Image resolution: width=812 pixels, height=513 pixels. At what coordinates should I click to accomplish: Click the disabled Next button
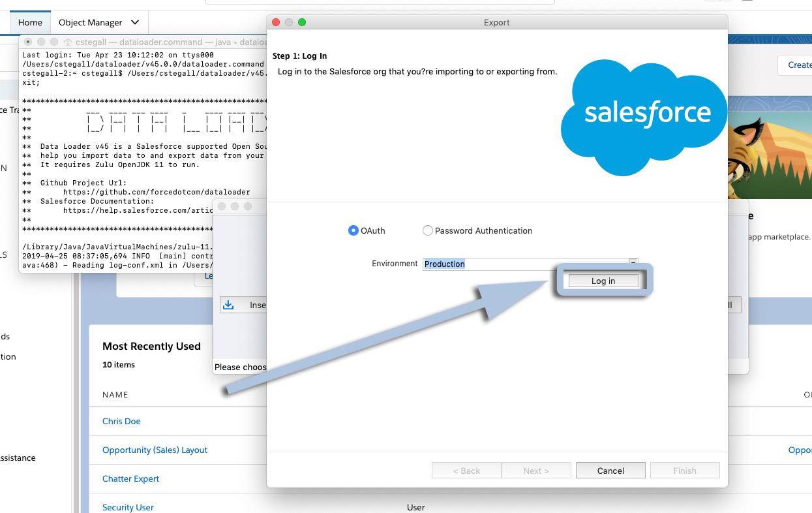pyautogui.click(x=535, y=470)
